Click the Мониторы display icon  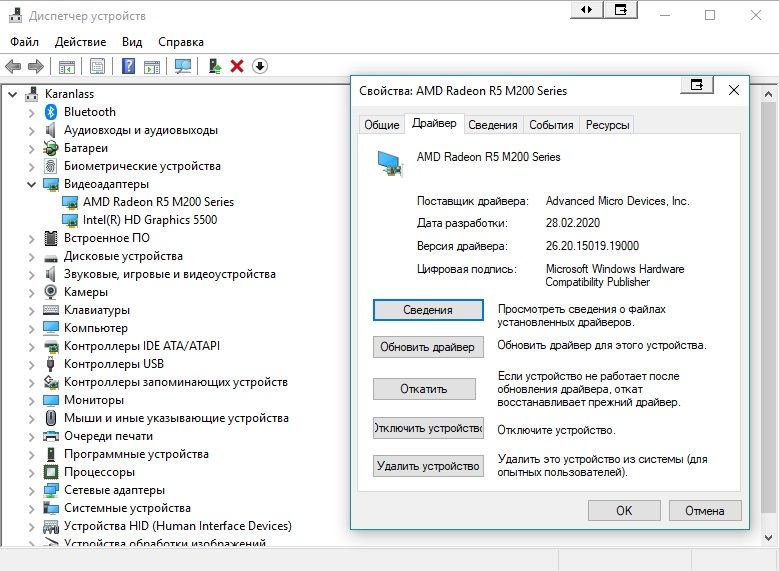pyautogui.click(x=51, y=400)
